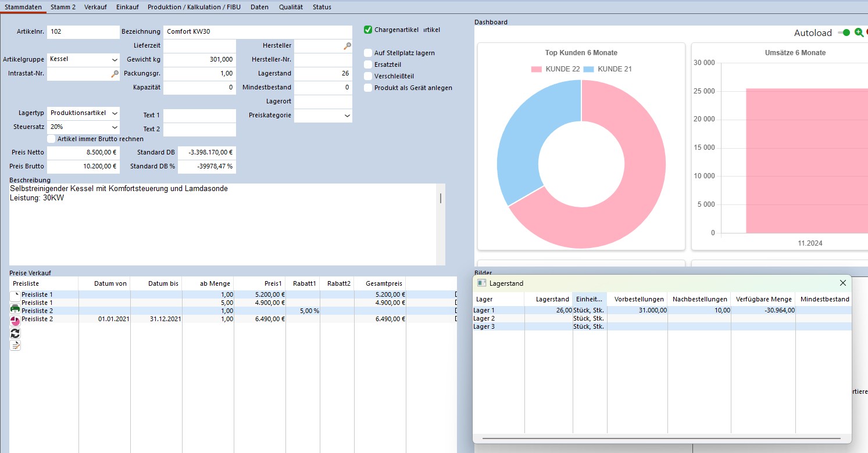Expand the Steuersatz dropdown
This screenshot has height=453, width=868.
(114, 127)
